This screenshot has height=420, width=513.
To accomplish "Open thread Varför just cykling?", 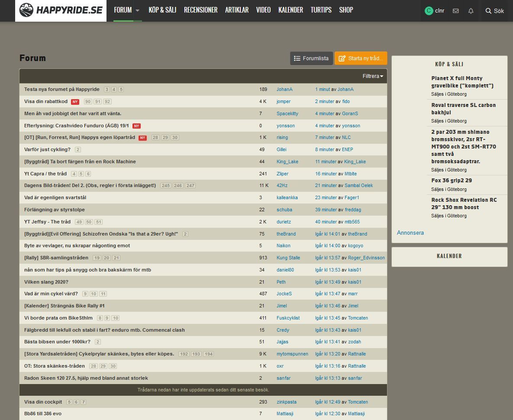I will click(x=48, y=149).
